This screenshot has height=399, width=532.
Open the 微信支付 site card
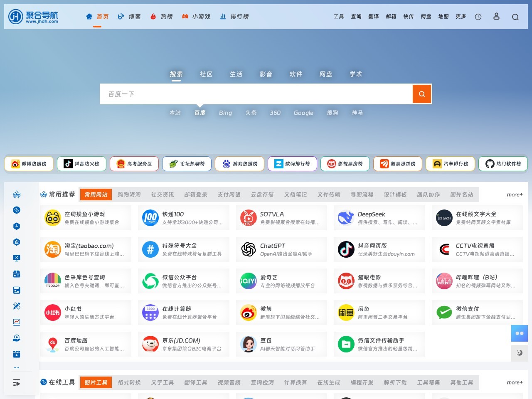[477, 313]
